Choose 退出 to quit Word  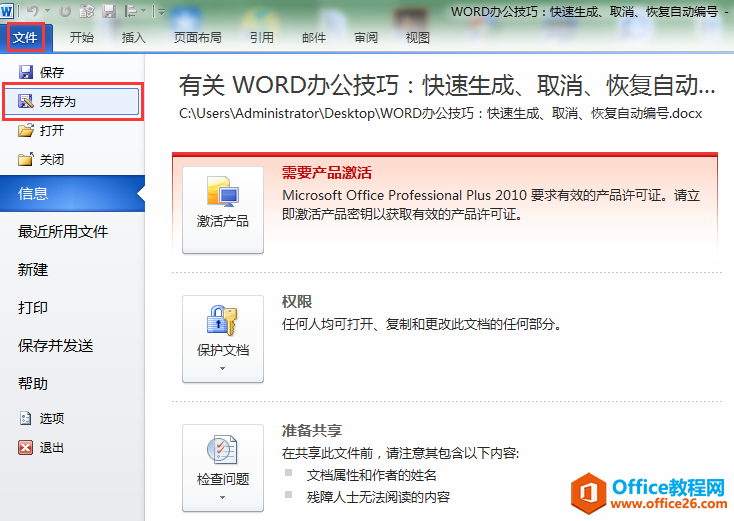click(52, 448)
